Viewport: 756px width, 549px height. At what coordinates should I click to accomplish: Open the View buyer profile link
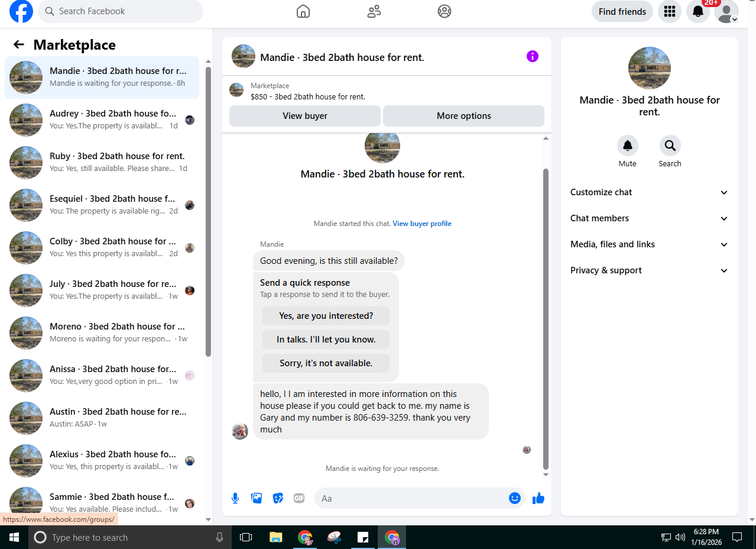point(422,224)
